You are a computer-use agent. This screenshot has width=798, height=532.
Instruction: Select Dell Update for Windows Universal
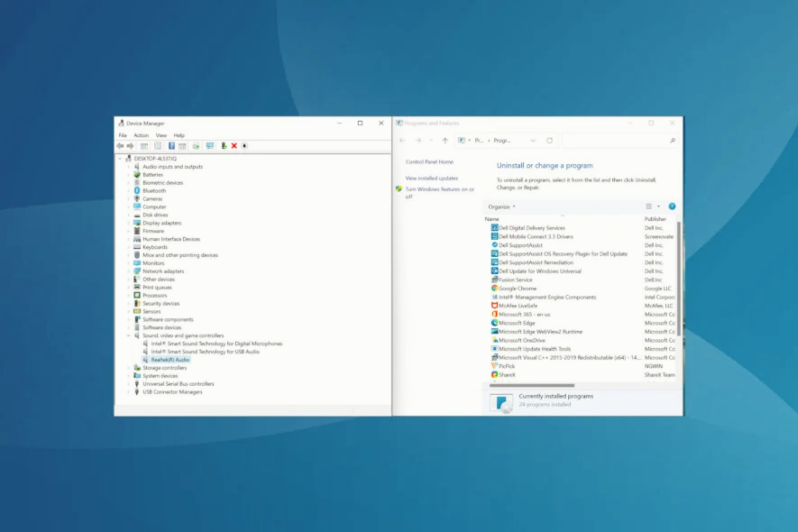click(540, 271)
